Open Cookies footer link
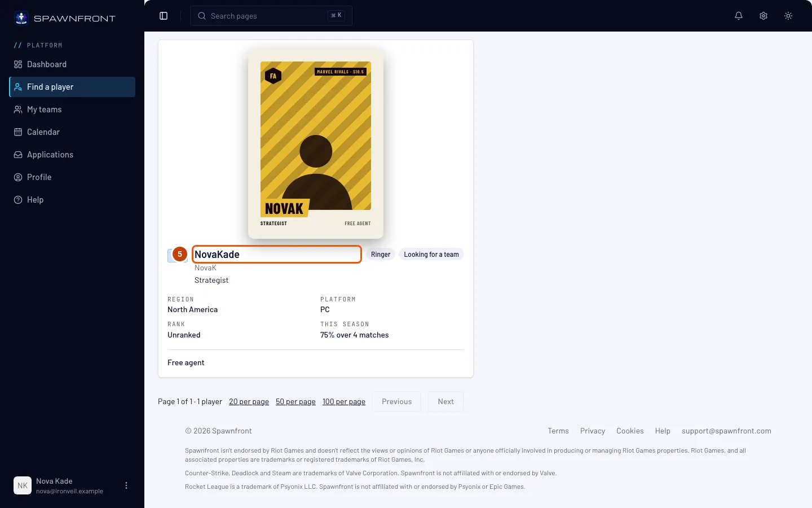Image resolution: width=812 pixels, height=508 pixels. click(x=630, y=431)
